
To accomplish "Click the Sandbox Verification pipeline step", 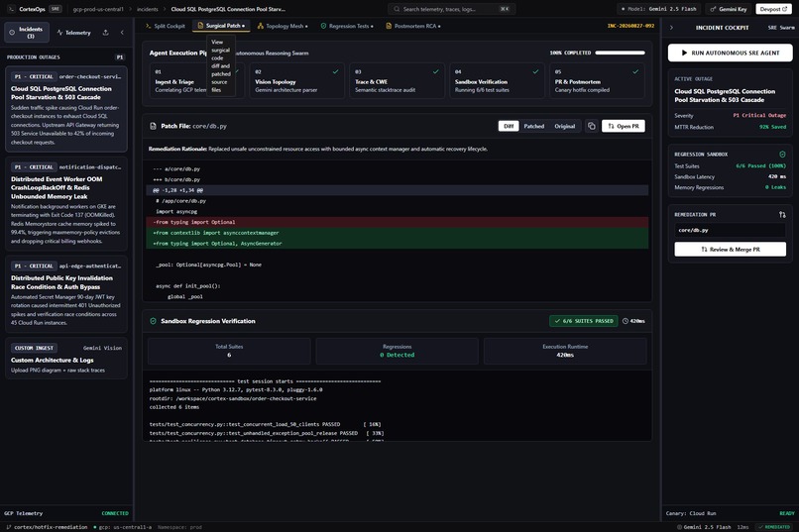I will click(x=497, y=80).
